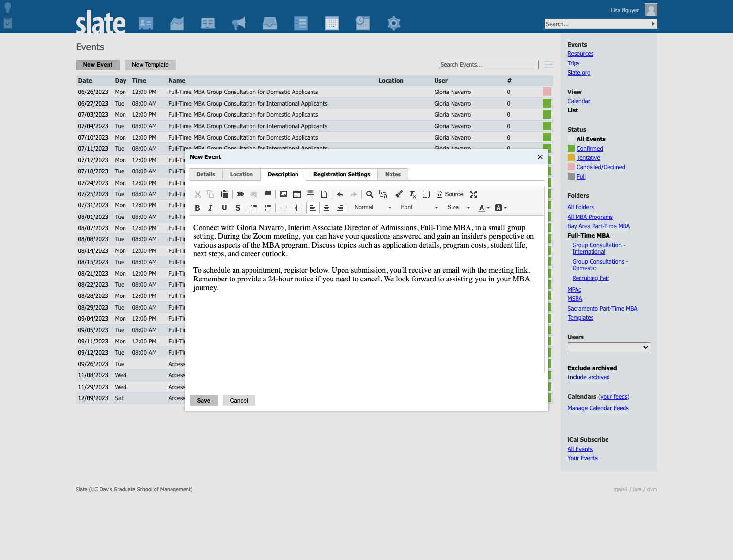Screen dimensions: 733x560
Task: Open the Replace tool
Action: point(383,194)
